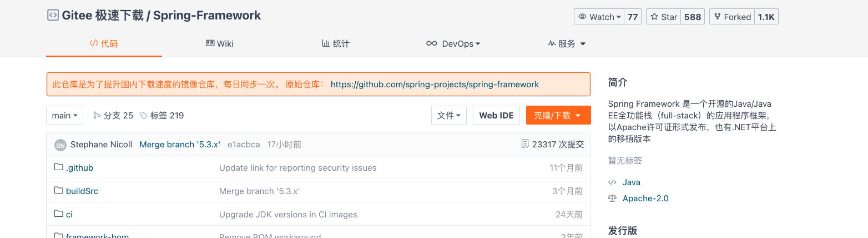Click the 24天前 timestamp of ci
This screenshot has height=238, width=868.
click(569, 214)
